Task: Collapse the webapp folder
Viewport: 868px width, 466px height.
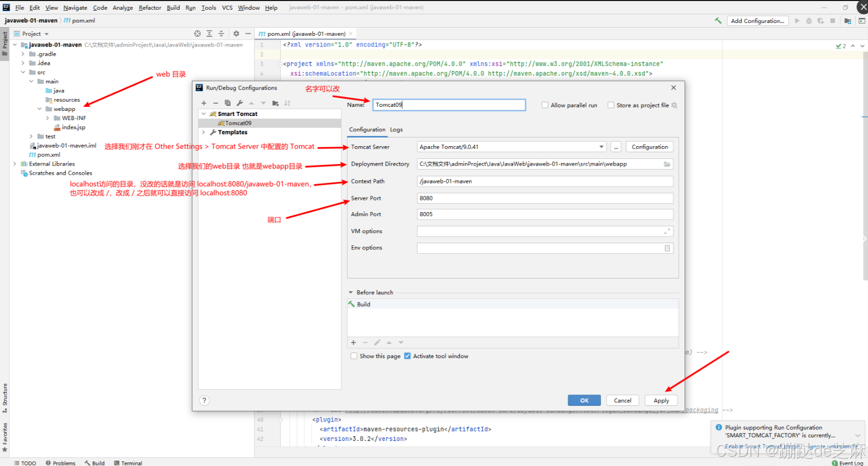Action: click(39, 109)
